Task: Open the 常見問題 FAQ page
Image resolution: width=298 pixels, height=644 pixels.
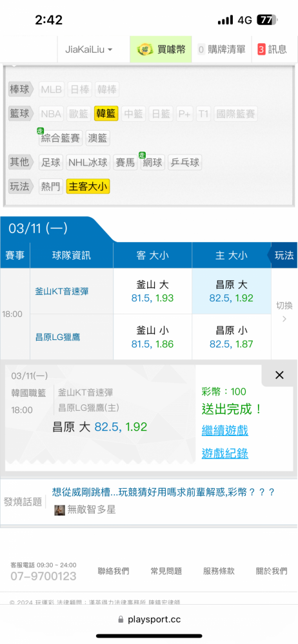Action: point(166,571)
